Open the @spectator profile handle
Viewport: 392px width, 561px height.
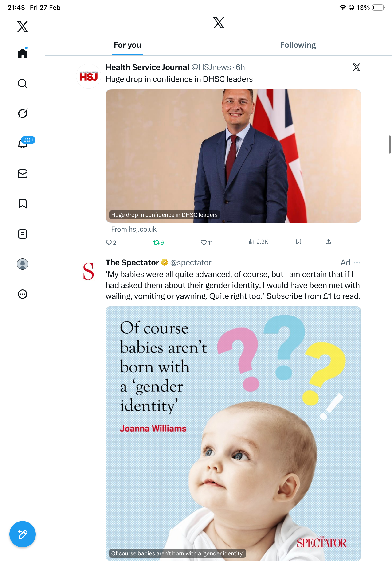coord(191,262)
